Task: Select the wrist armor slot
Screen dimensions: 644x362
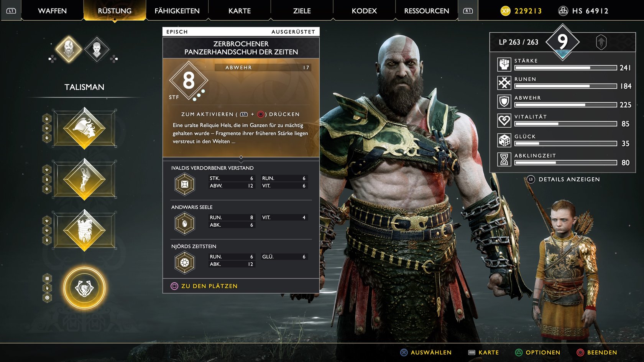Action: (x=84, y=179)
